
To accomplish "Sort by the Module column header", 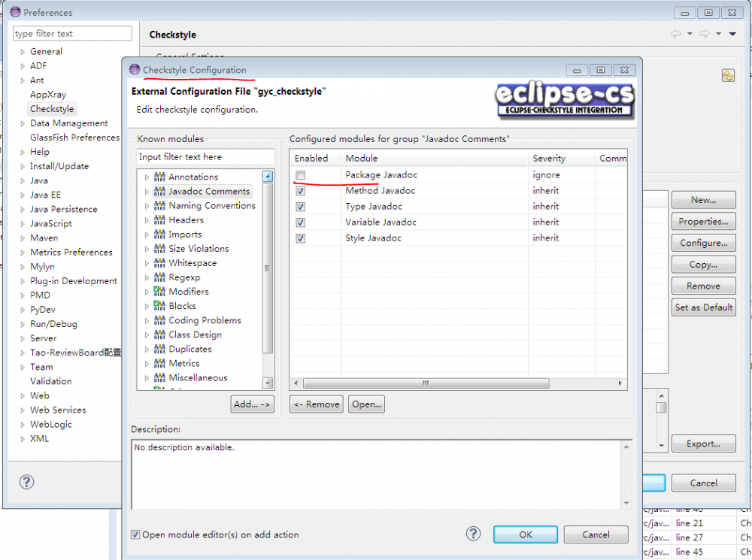I will tap(435, 158).
